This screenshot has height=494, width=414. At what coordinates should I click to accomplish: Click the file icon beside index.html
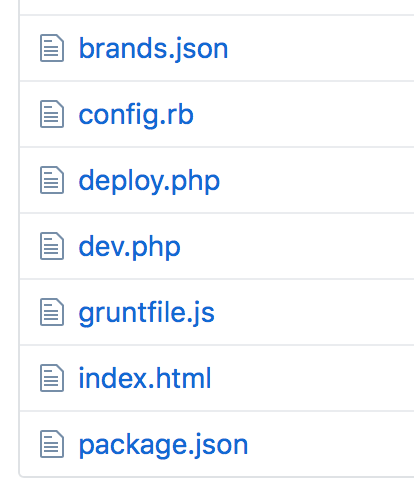pos(52,378)
